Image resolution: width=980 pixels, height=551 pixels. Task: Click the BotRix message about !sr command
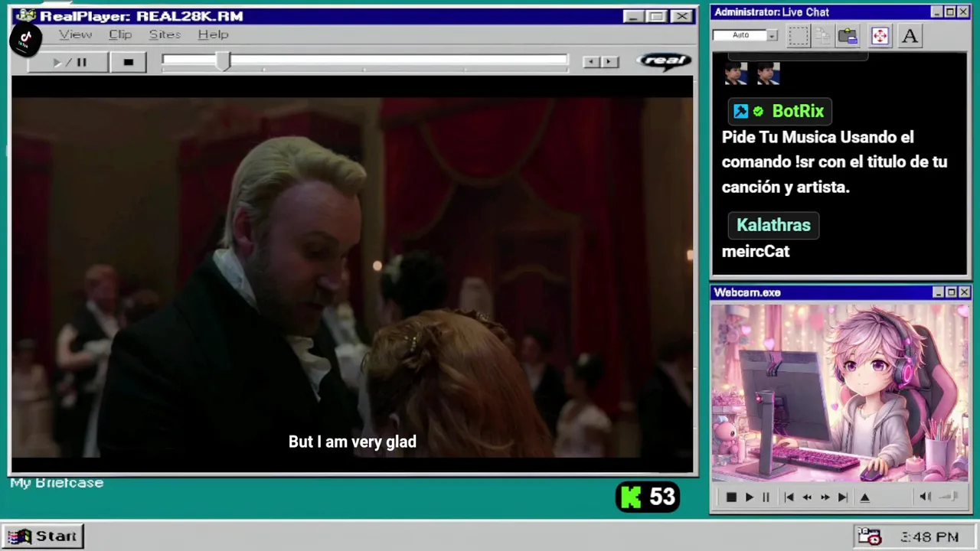tap(835, 162)
